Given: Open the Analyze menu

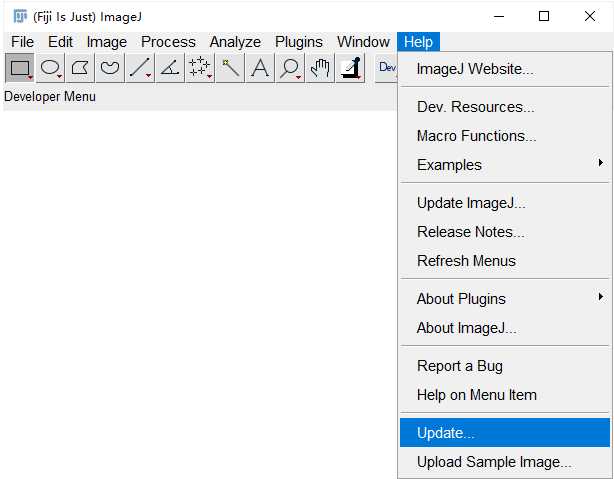Looking at the screenshot, I should 235,42.
